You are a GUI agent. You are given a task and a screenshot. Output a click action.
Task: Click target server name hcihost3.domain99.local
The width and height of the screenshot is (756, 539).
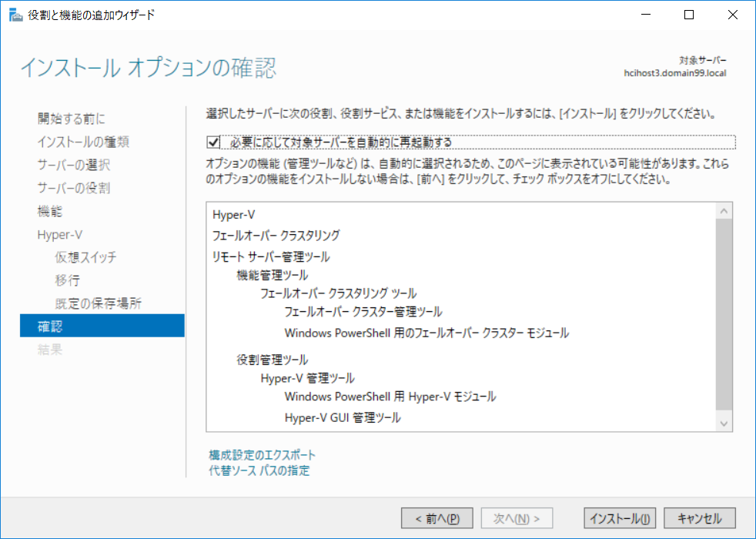click(x=675, y=73)
